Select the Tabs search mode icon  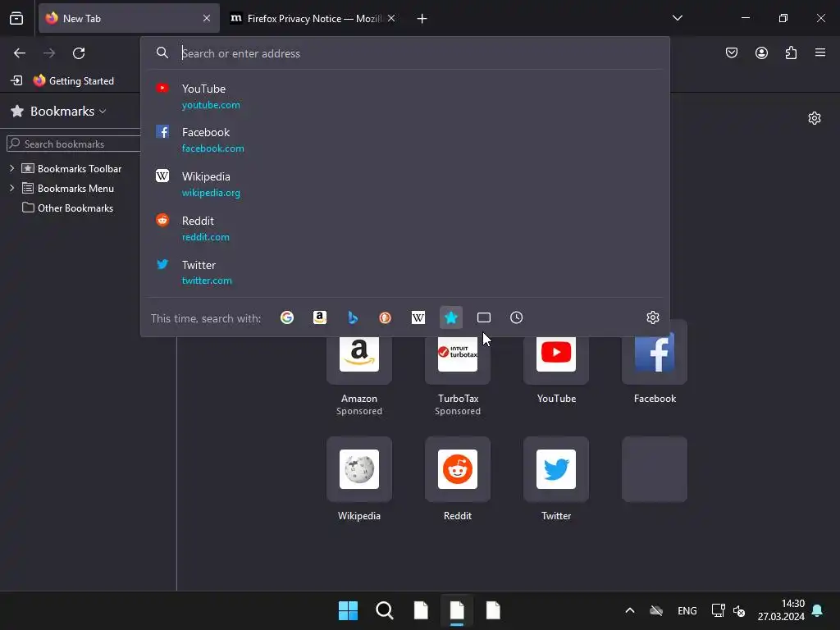(x=484, y=317)
